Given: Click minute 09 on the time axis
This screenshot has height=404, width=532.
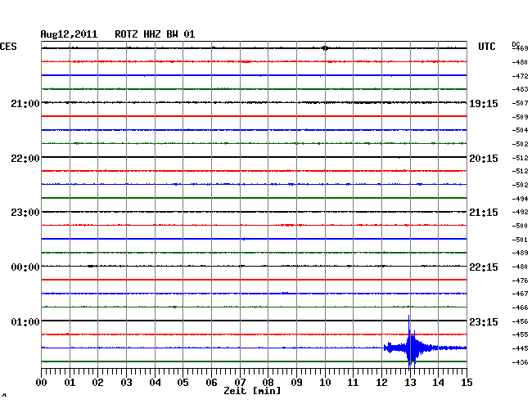Looking at the screenshot, I should pyautogui.click(x=296, y=383).
